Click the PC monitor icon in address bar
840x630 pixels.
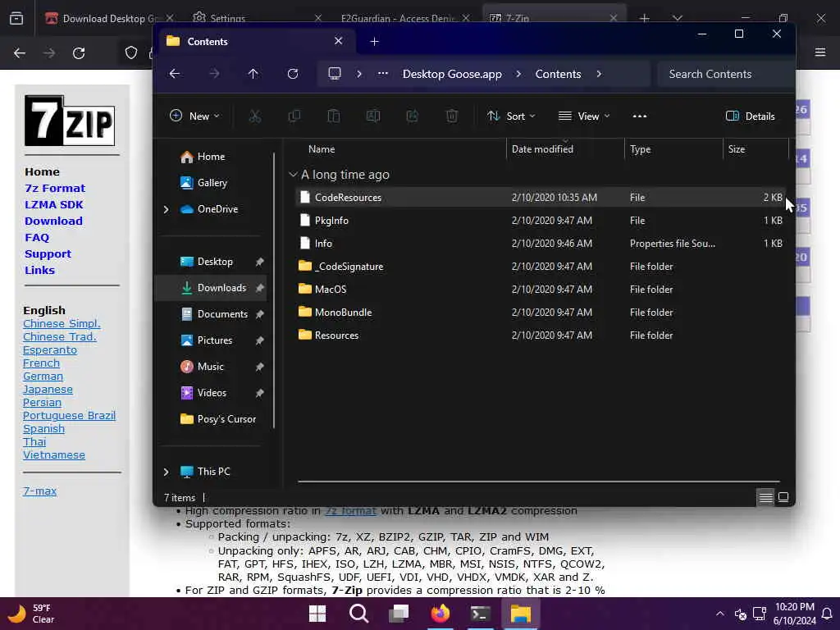335,73
